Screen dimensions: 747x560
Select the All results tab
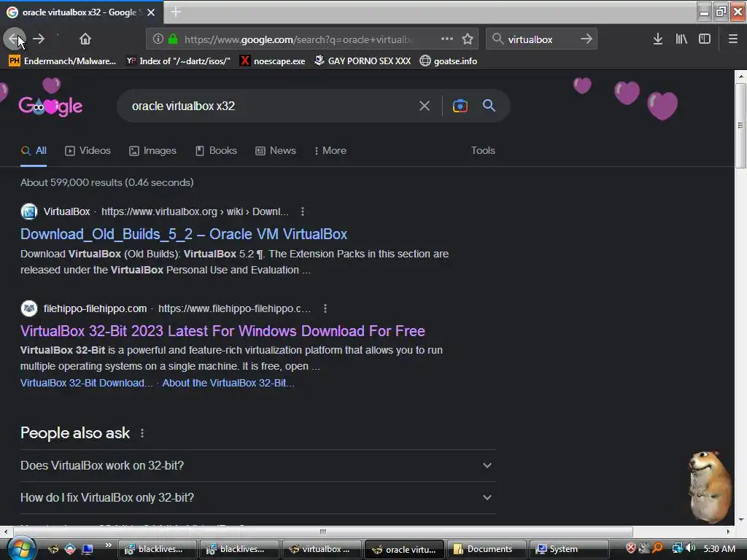click(34, 150)
